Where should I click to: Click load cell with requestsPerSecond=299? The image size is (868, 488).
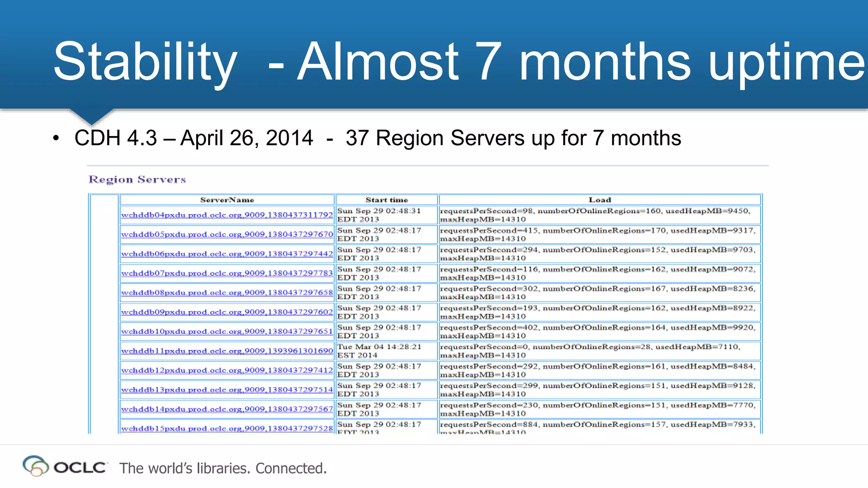[x=600, y=390]
